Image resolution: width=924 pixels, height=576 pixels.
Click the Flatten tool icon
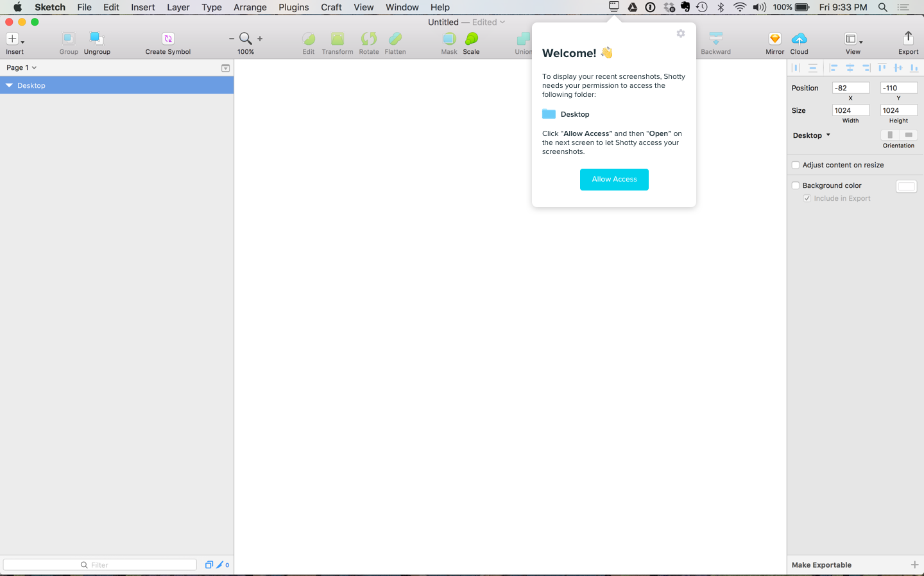pyautogui.click(x=395, y=38)
